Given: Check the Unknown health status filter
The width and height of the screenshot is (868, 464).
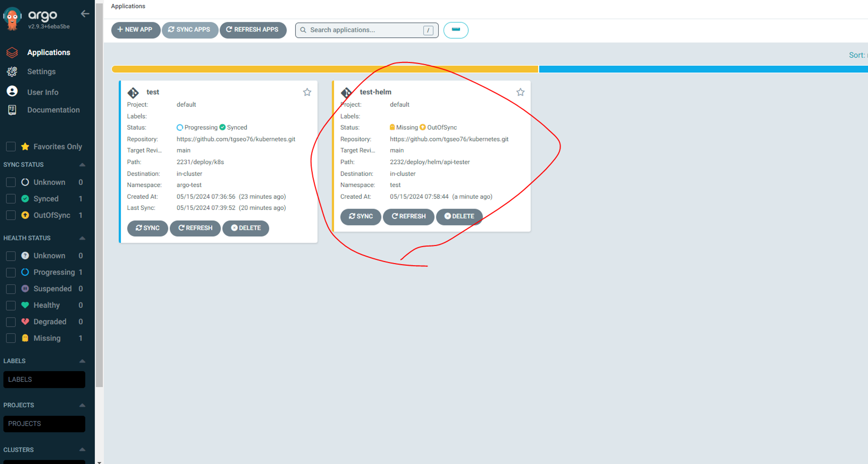Looking at the screenshot, I should coord(11,256).
